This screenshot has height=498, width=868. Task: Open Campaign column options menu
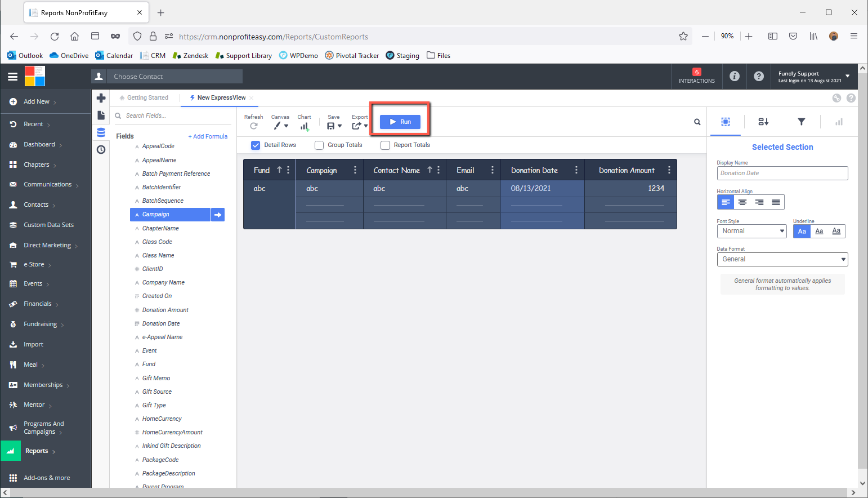pyautogui.click(x=355, y=170)
